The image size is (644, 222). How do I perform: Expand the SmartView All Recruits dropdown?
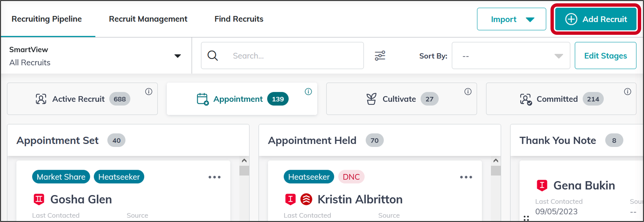[177, 56]
